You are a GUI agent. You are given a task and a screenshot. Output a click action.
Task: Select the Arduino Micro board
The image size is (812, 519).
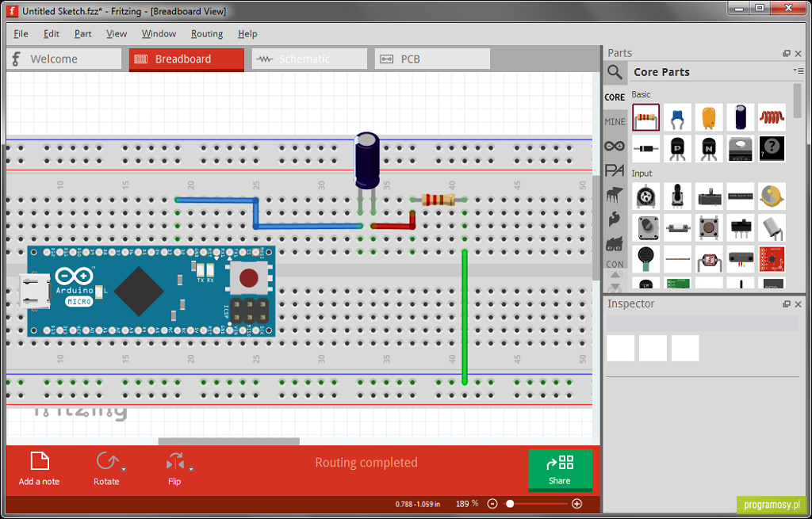click(x=147, y=292)
